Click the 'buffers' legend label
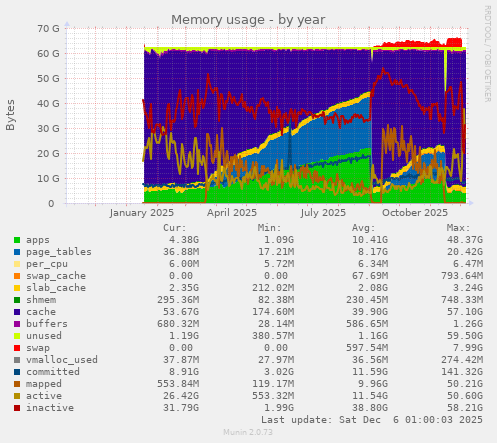This screenshot has height=443, width=497. [x=47, y=324]
